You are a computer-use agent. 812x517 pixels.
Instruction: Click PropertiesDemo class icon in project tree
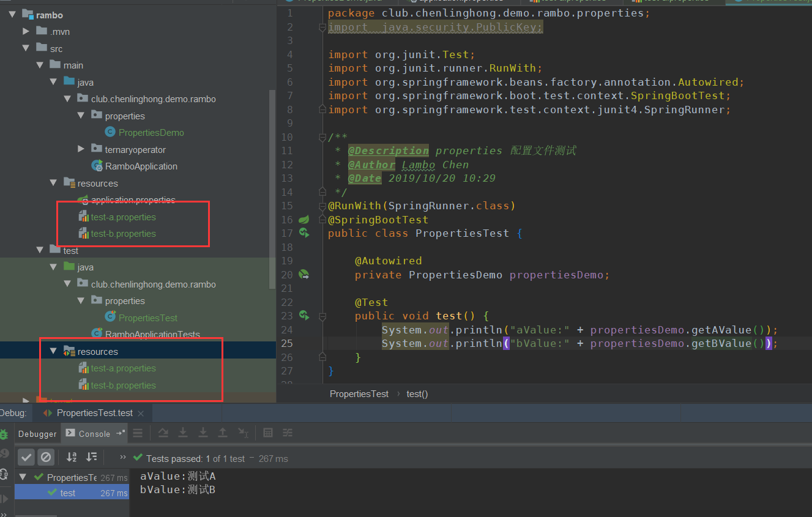pos(110,132)
